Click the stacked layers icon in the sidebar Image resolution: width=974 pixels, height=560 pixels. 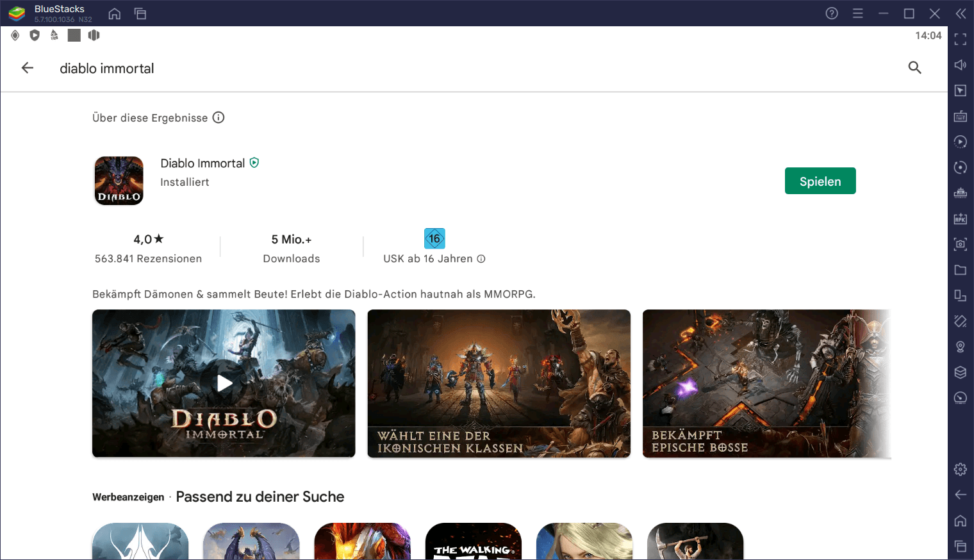(x=961, y=372)
